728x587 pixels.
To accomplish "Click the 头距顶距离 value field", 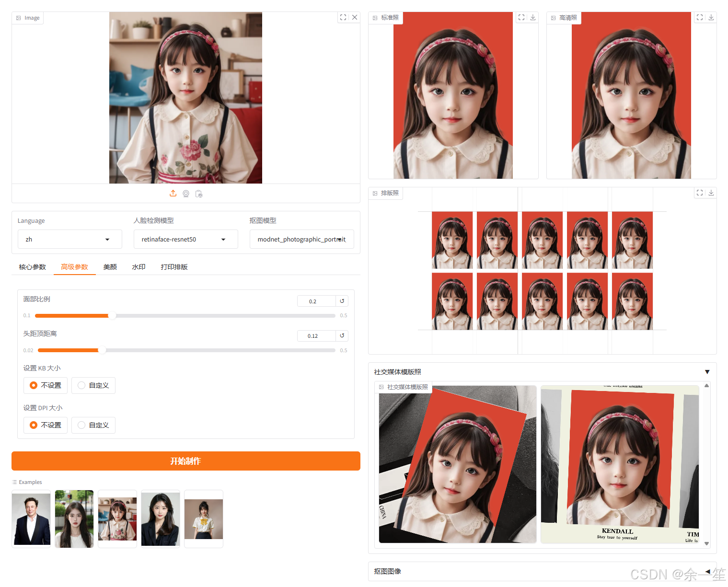I will 316,335.
